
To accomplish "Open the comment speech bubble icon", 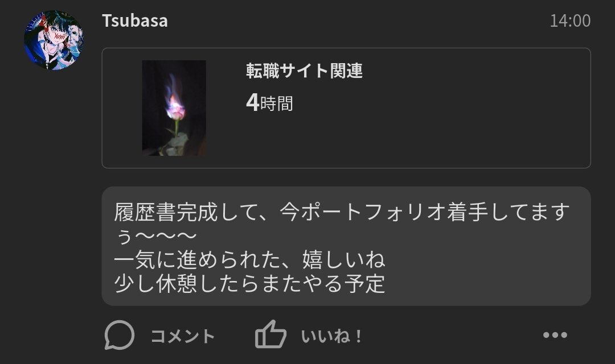I will point(119,335).
